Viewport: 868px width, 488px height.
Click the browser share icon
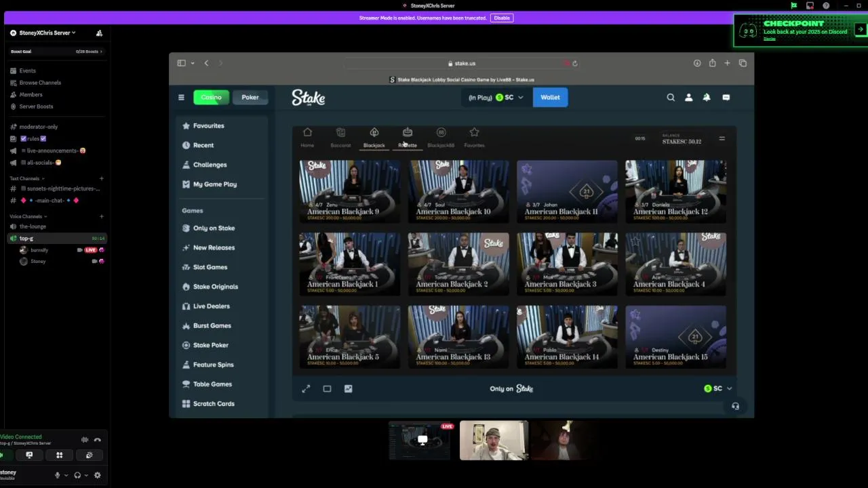pos(712,63)
